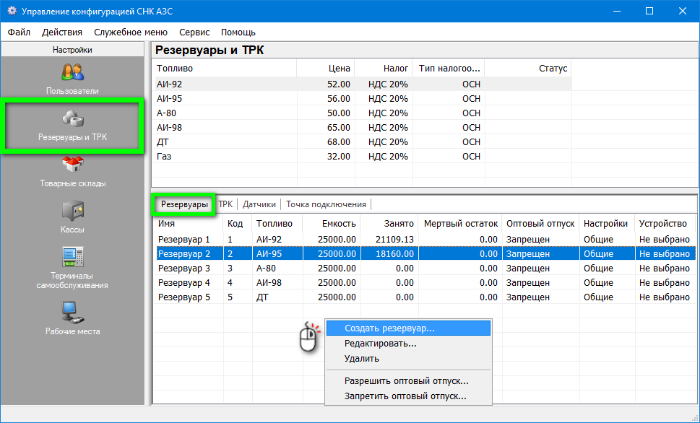
Task: Switch to the ТРК tab
Action: 226,204
